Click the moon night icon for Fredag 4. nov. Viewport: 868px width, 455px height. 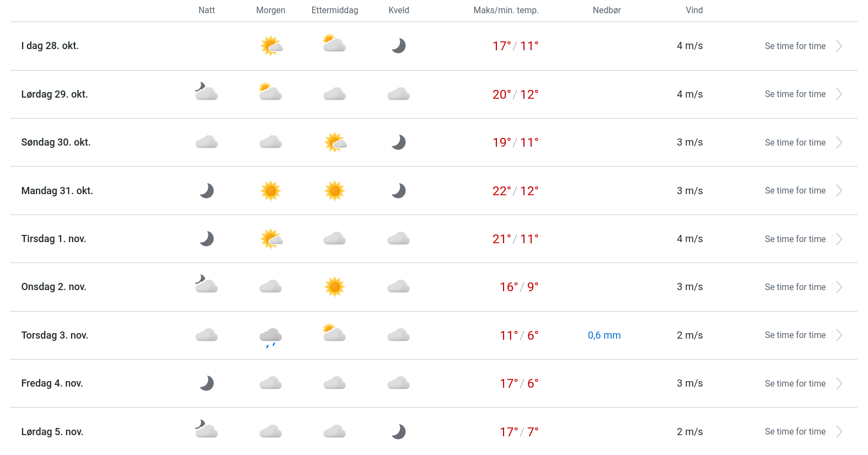pos(207,383)
